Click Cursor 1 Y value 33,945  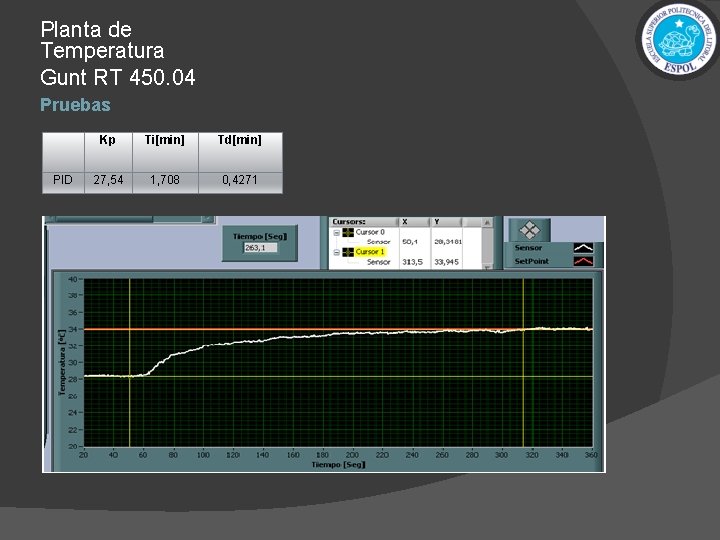(x=446, y=262)
